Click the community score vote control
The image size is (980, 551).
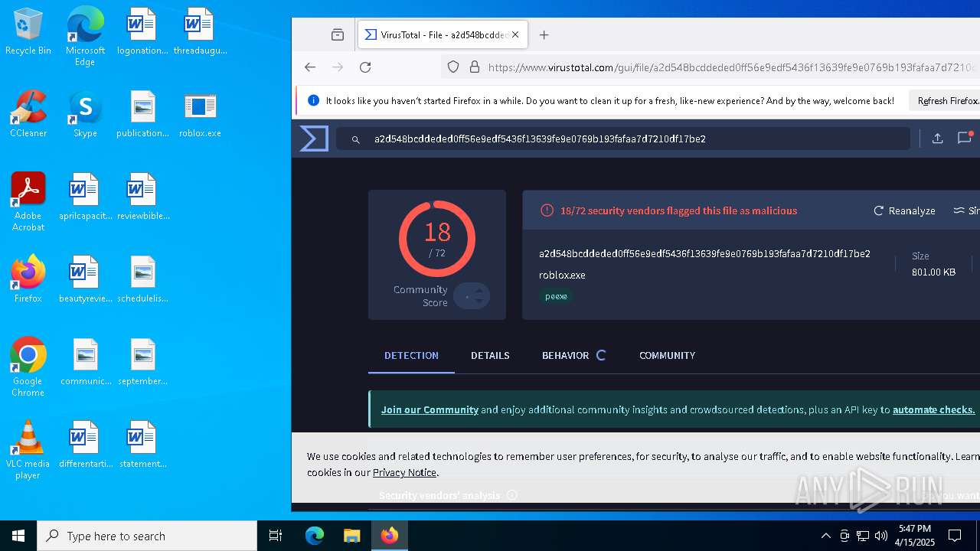(x=472, y=295)
